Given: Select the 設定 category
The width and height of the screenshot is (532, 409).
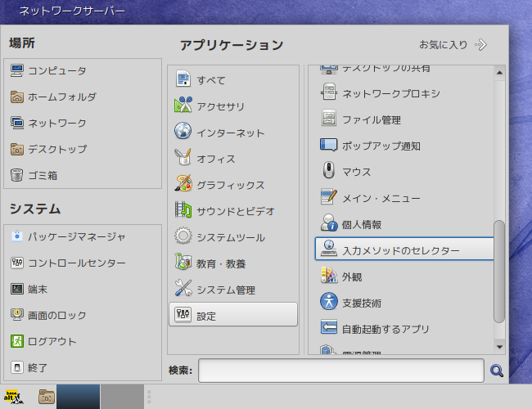Looking at the screenshot, I should coord(233,315).
